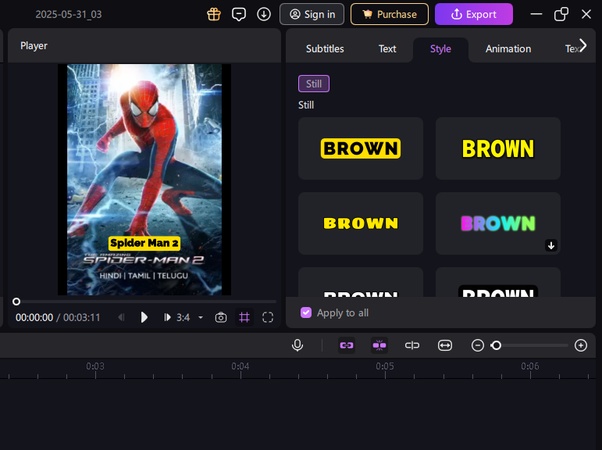Zoom out the timeline with minus icon

(478, 345)
